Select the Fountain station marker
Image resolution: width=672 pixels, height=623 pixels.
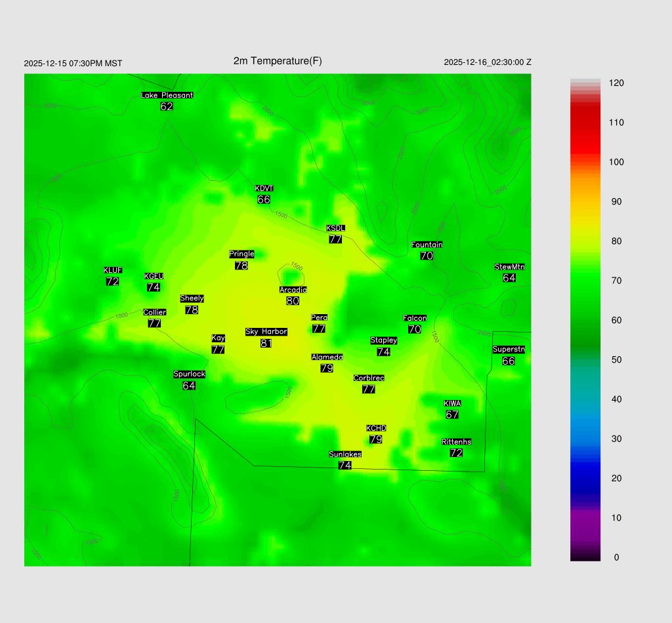[x=427, y=251]
